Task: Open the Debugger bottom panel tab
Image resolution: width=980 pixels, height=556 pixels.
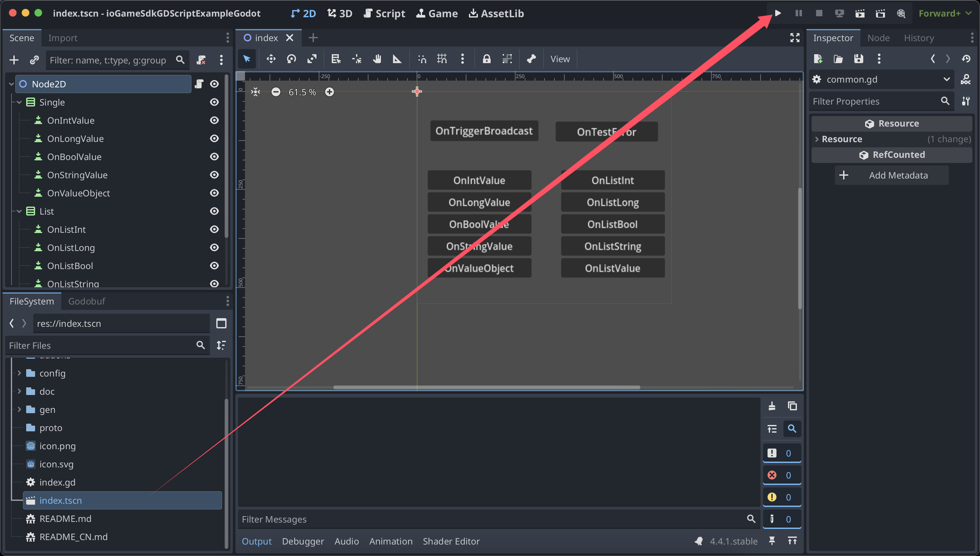Action: point(303,541)
